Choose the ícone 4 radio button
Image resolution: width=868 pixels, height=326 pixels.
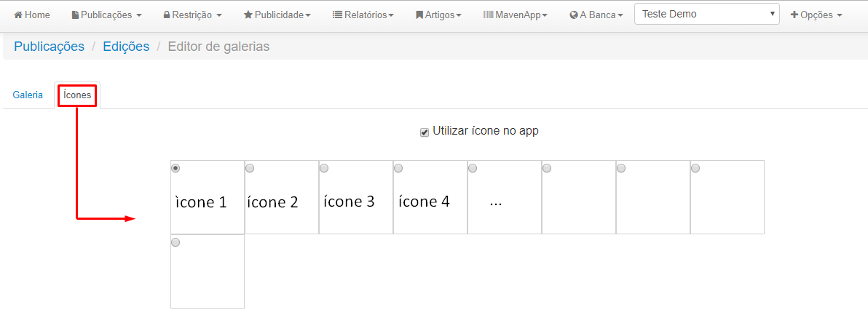398,168
